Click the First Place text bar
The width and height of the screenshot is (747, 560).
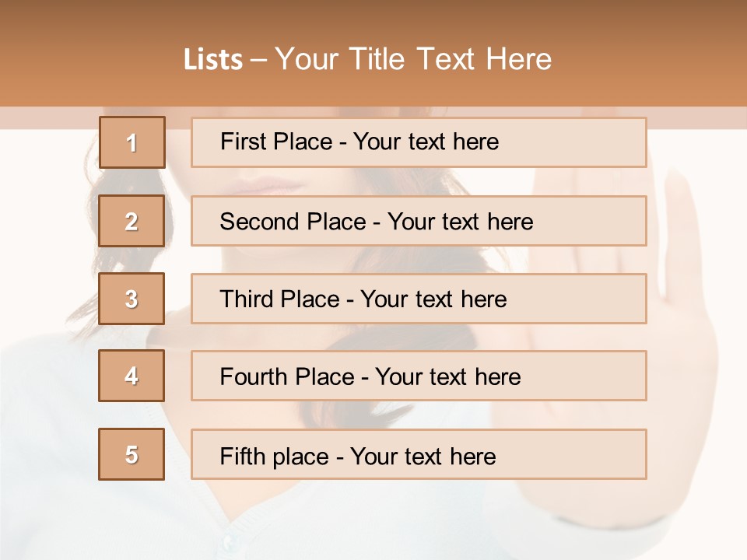(x=419, y=142)
